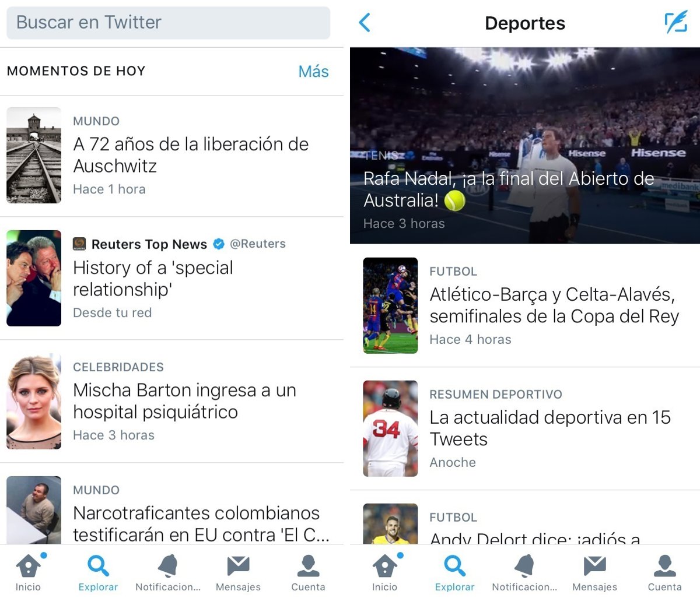Tap the number 34 baseball player thumbnail
This screenshot has width=700, height=598.
(390, 428)
